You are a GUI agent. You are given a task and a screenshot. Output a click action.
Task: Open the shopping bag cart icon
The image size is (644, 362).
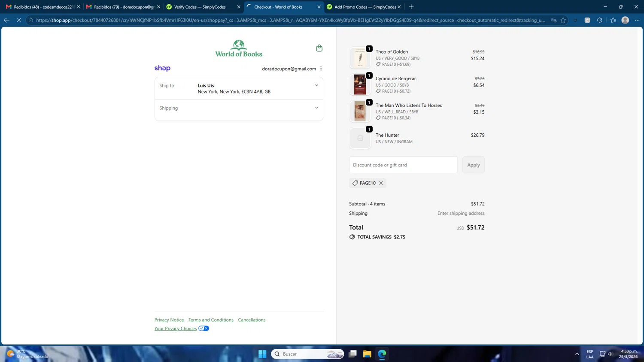click(319, 48)
